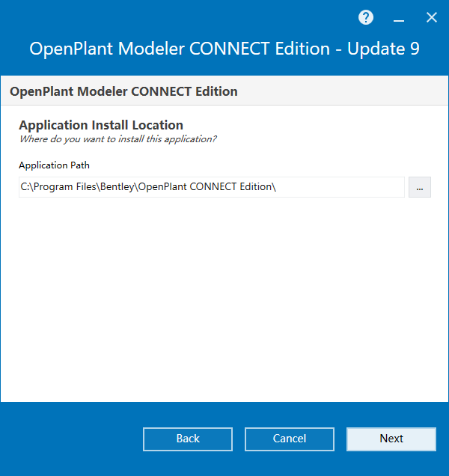Place cursor on 'Bentley' in the path
The width and height of the screenshot is (449, 476).
(117, 186)
